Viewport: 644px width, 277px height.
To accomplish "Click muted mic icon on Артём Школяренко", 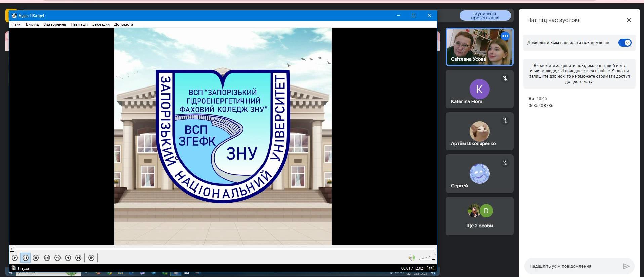I will click(x=505, y=121).
